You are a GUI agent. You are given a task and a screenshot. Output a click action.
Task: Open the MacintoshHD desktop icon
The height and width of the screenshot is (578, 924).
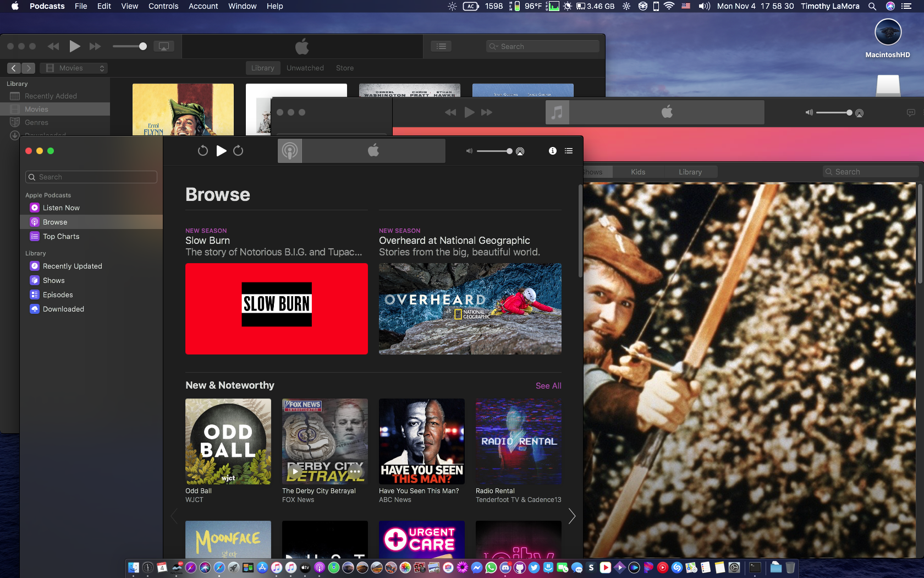click(888, 39)
